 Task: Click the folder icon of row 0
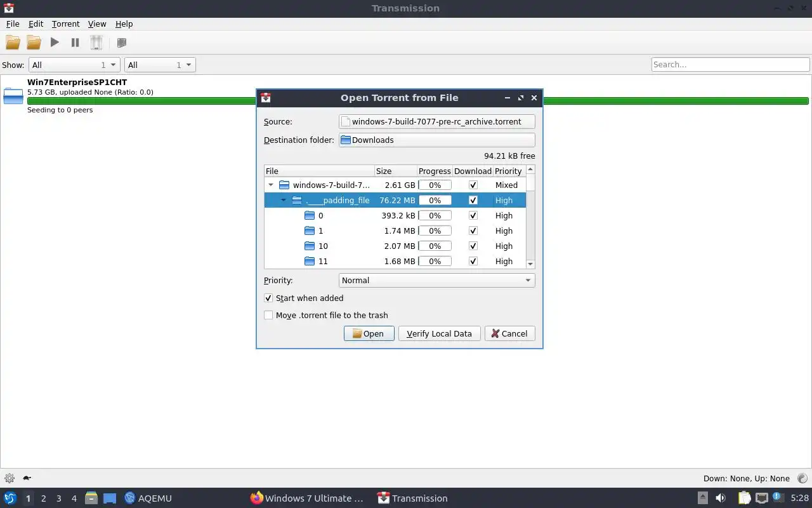click(310, 215)
